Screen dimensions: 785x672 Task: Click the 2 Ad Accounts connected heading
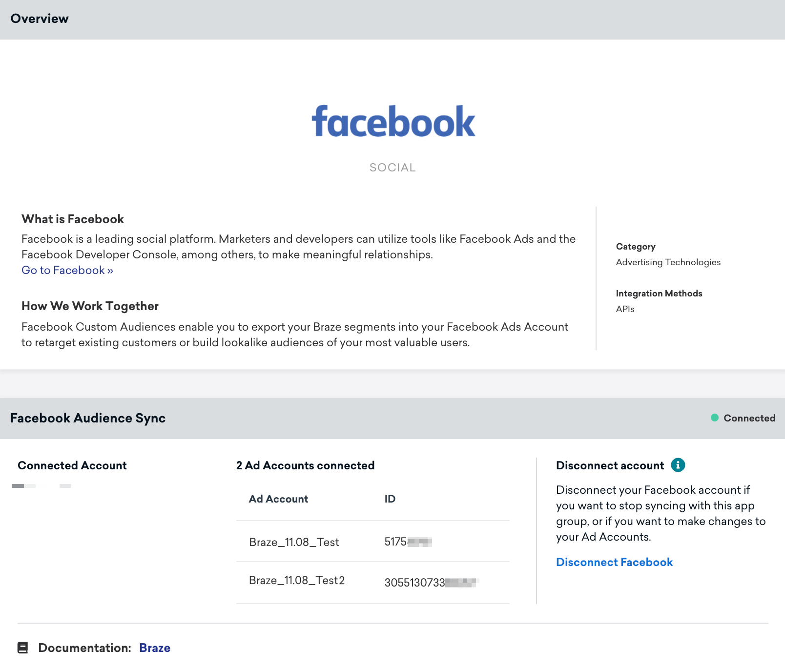305,465
